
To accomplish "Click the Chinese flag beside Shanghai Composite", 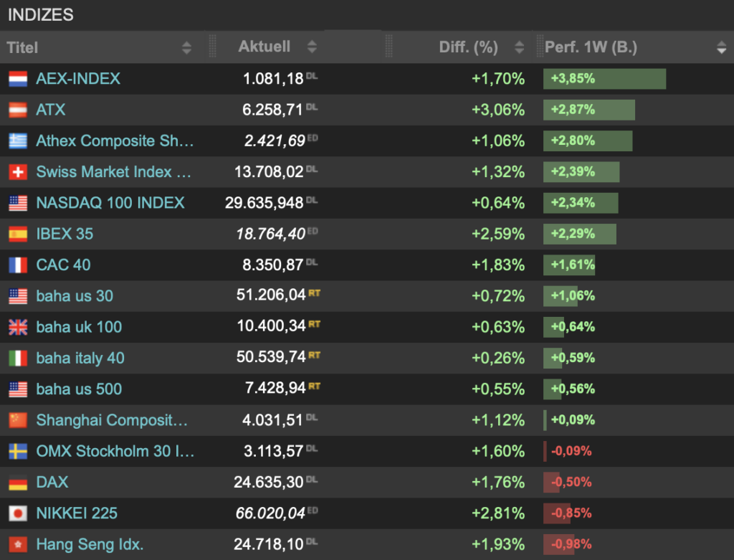I will pos(18,420).
